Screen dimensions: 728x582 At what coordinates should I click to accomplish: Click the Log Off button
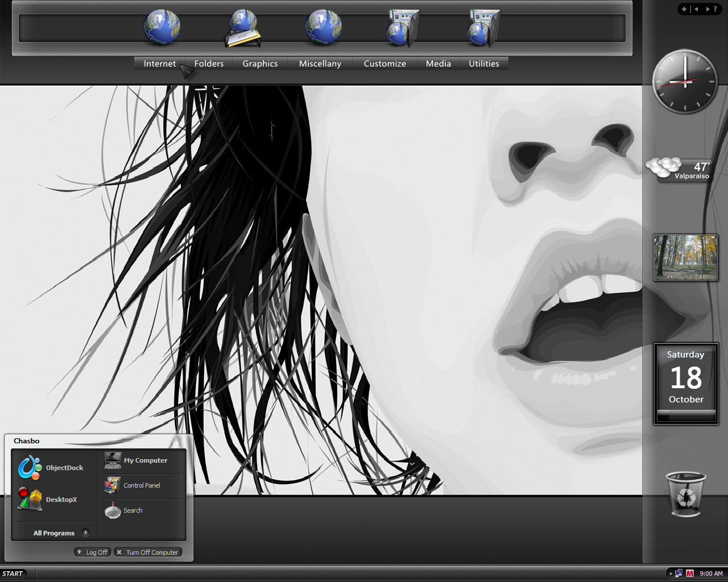pyautogui.click(x=92, y=552)
